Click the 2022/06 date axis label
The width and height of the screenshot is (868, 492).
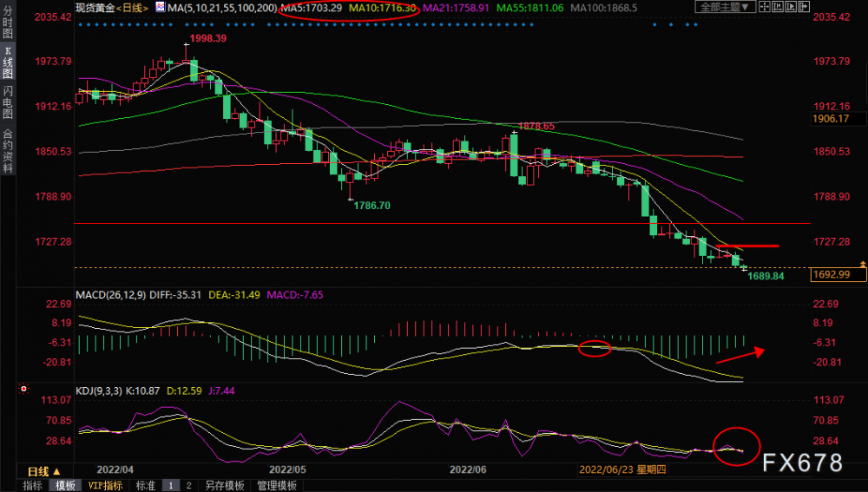(468, 469)
